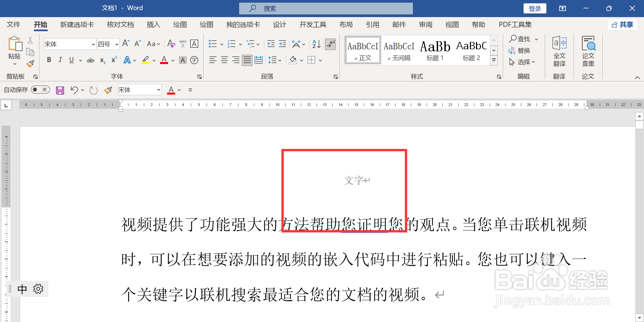Open input method settings gear
The image size is (644, 322).
pos(38,289)
